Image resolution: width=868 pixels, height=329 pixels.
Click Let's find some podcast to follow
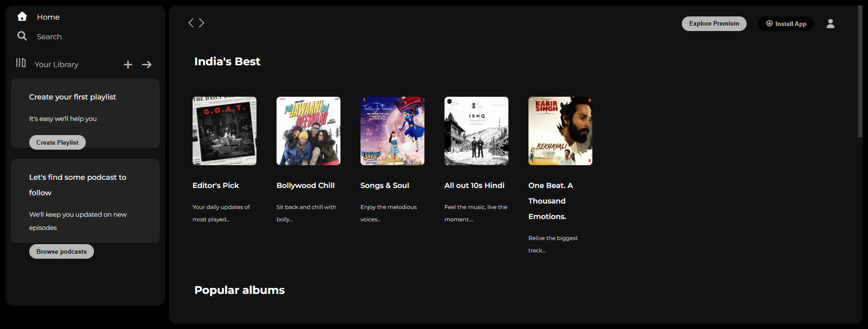tap(78, 185)
